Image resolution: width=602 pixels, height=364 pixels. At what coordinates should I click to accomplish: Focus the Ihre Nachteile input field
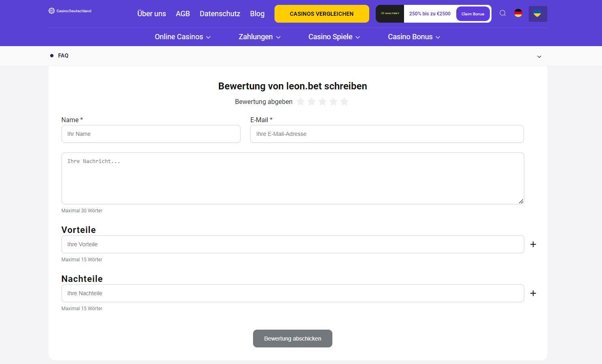[x=293, y=293]
